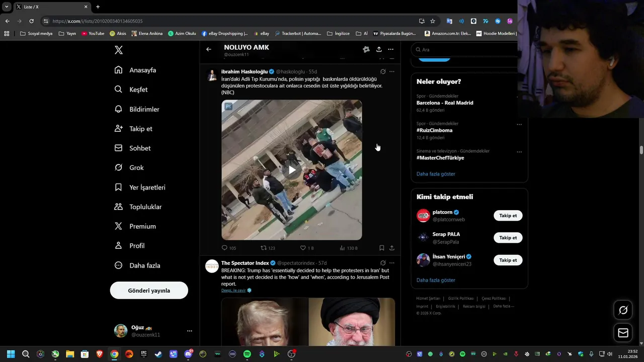Screen dimensions: 644x362
Task: Open Keşfet explore page
Action: [x=131, y=89]
